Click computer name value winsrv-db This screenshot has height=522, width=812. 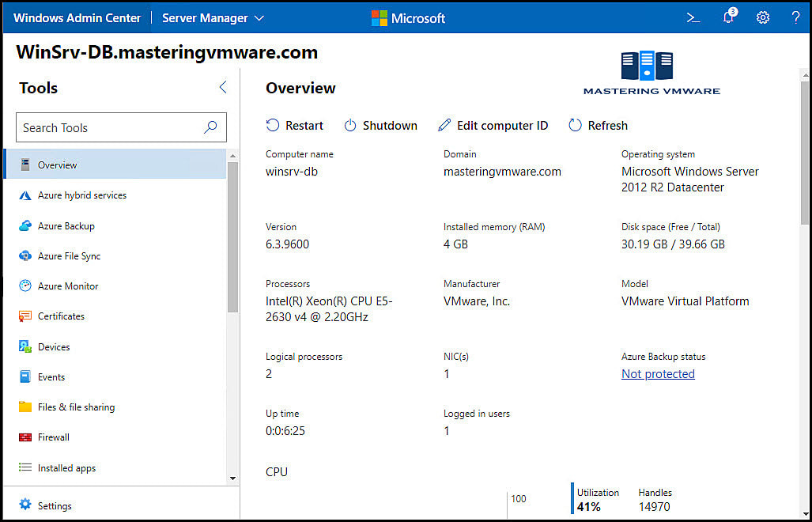pyautogui.click(x=292, y=172)
